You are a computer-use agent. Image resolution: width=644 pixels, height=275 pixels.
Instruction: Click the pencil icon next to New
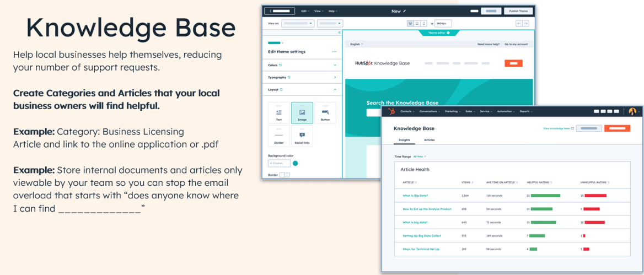click(404, 11)
